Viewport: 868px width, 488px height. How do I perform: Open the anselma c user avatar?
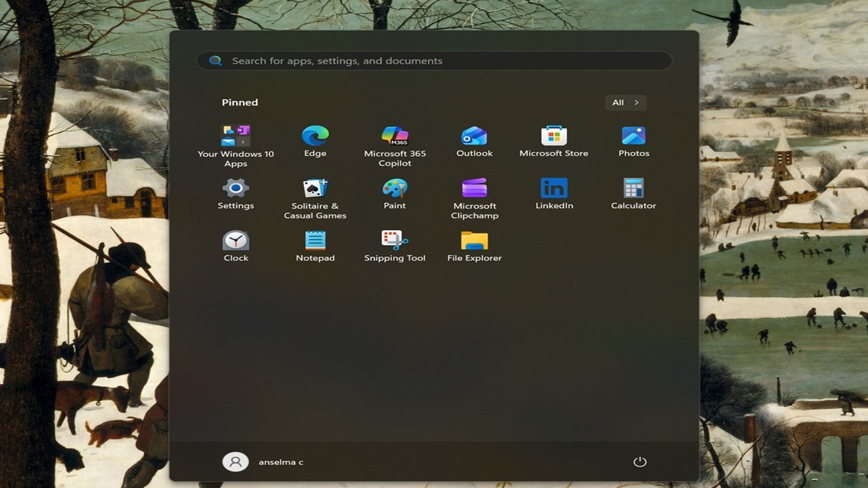(236, 461)
